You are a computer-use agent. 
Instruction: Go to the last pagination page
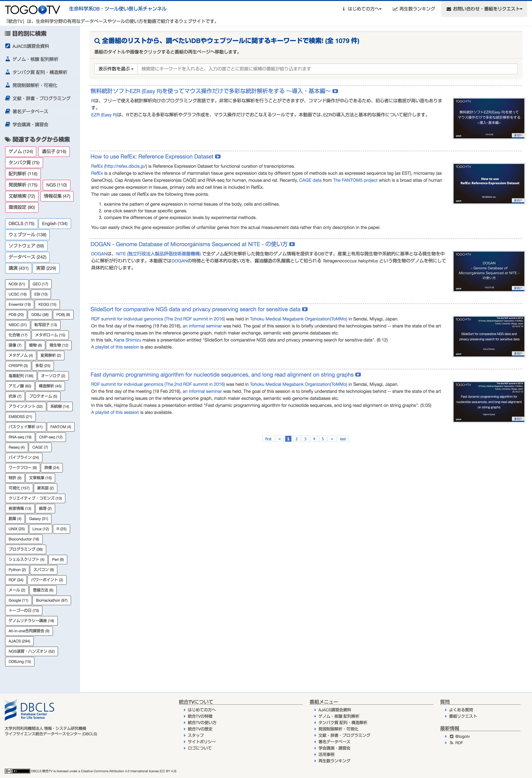tap(343, 439)
